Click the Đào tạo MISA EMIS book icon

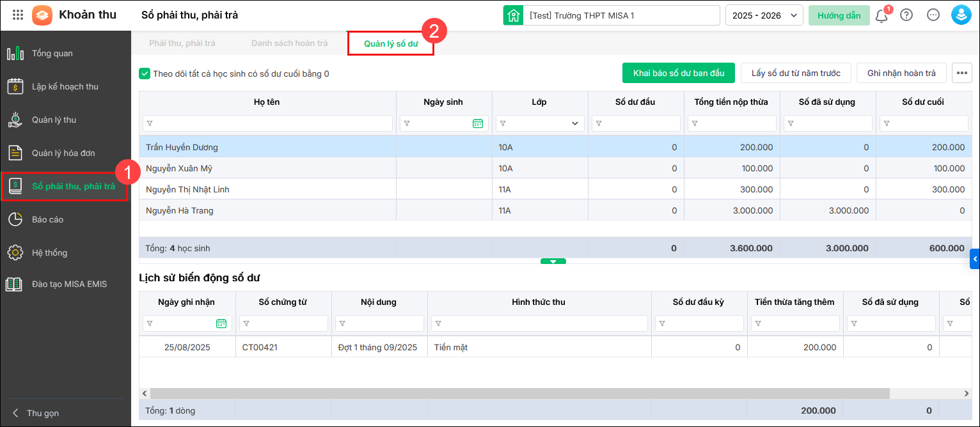click(14, 284)
